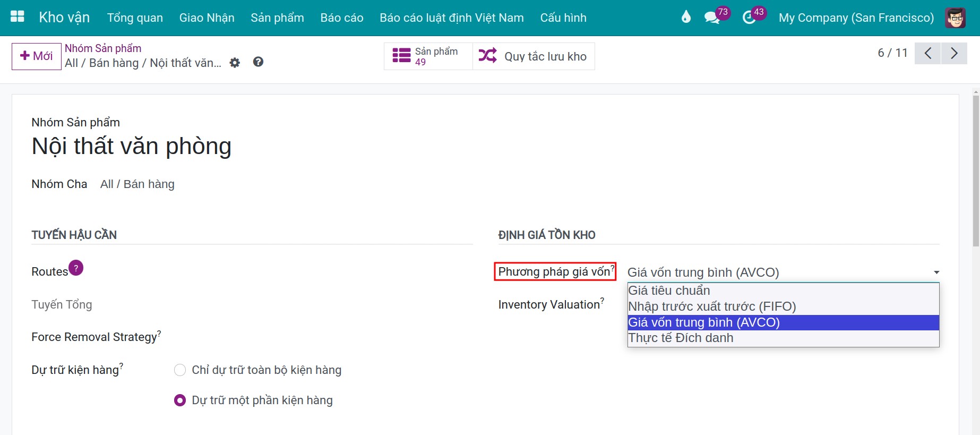This screenshot has width=980, height=435.
Task: Click the Nhóm Cha field value All / Bán hàng
Action: pos(137,184)
